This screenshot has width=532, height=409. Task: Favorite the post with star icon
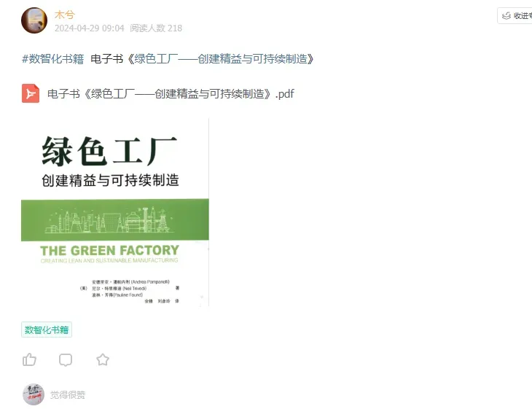103,359
